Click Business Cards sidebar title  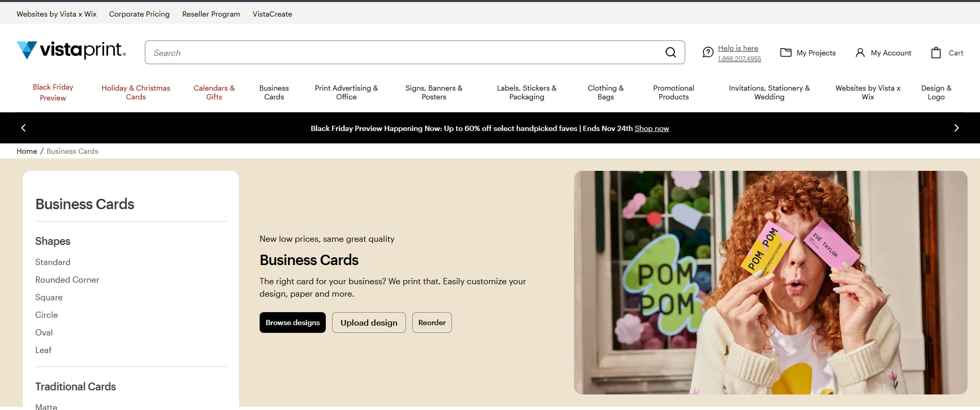pos(85,204)
